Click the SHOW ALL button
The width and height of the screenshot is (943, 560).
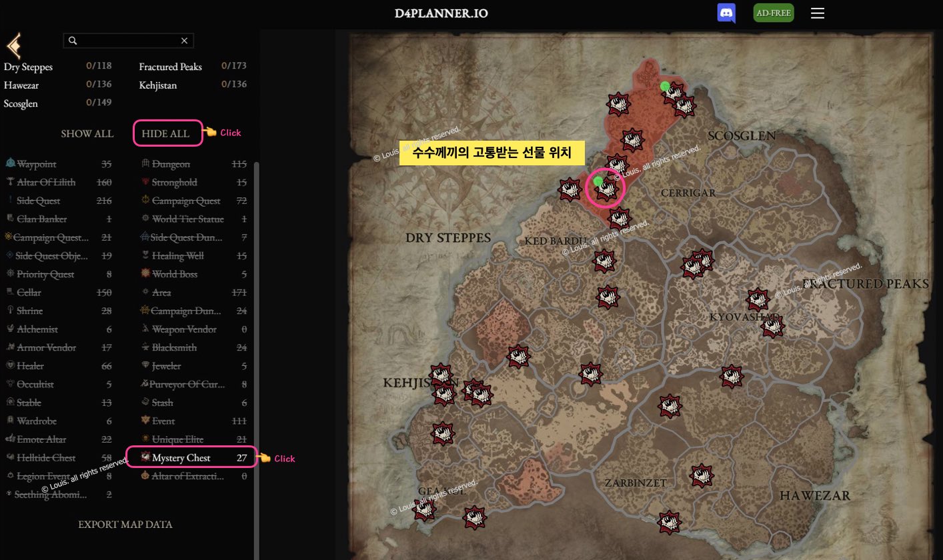87,133
